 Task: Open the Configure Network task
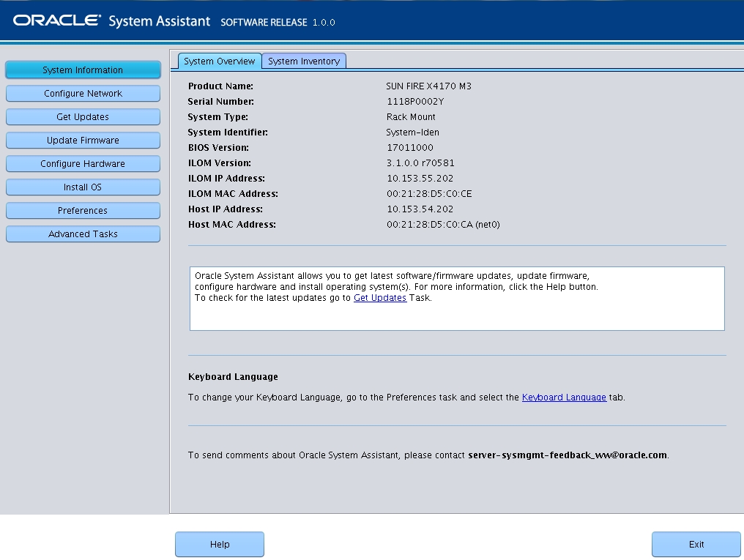click(x=83, y=93)
